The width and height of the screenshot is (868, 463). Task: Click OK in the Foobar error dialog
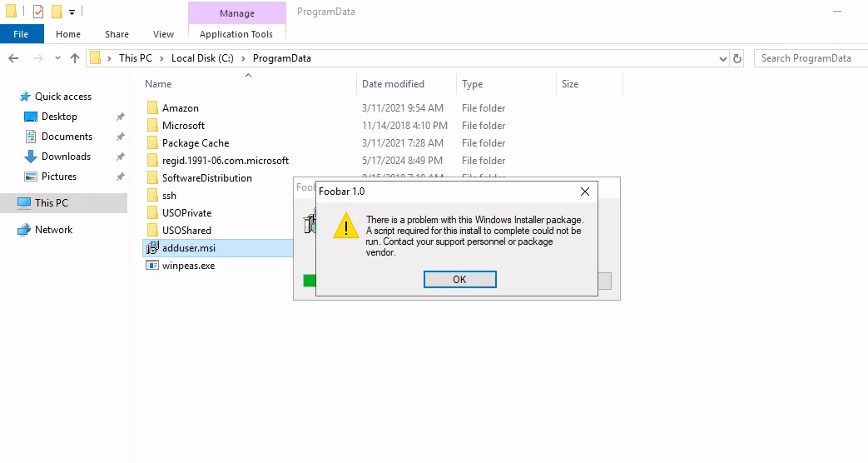tap(459, 280)
